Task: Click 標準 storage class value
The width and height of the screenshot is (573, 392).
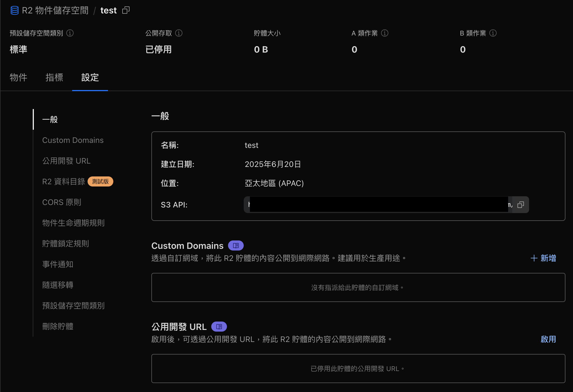Action: coord(18,49)
